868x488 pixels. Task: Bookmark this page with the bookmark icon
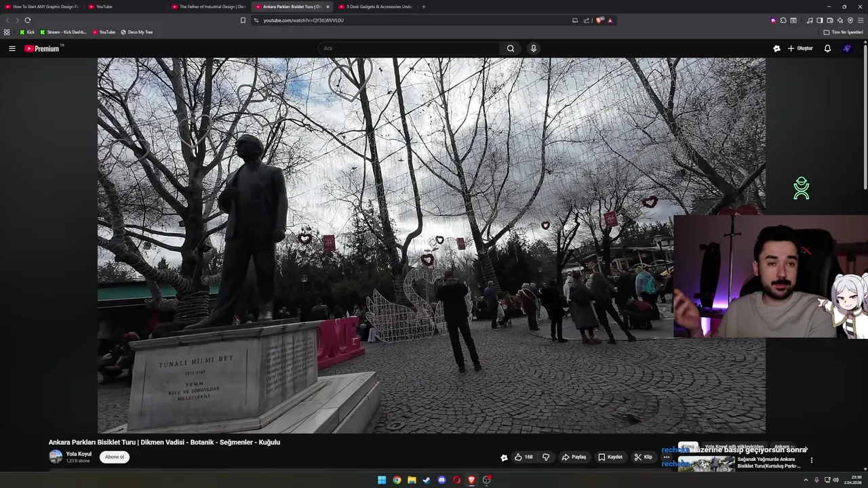point(243,20)
